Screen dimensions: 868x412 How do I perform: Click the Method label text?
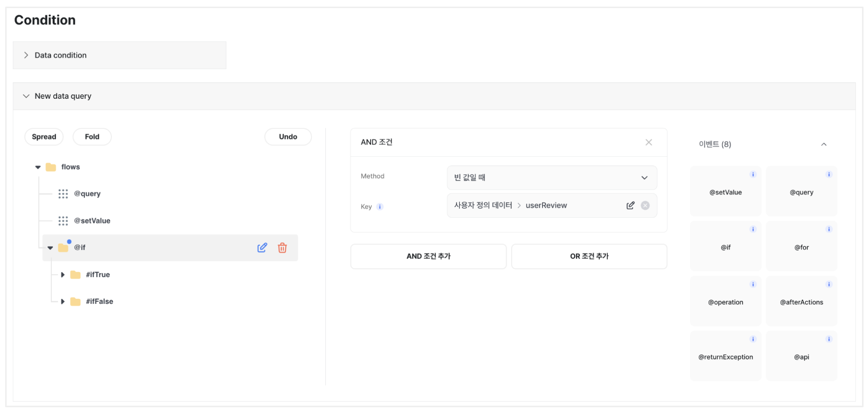(373, 176)
